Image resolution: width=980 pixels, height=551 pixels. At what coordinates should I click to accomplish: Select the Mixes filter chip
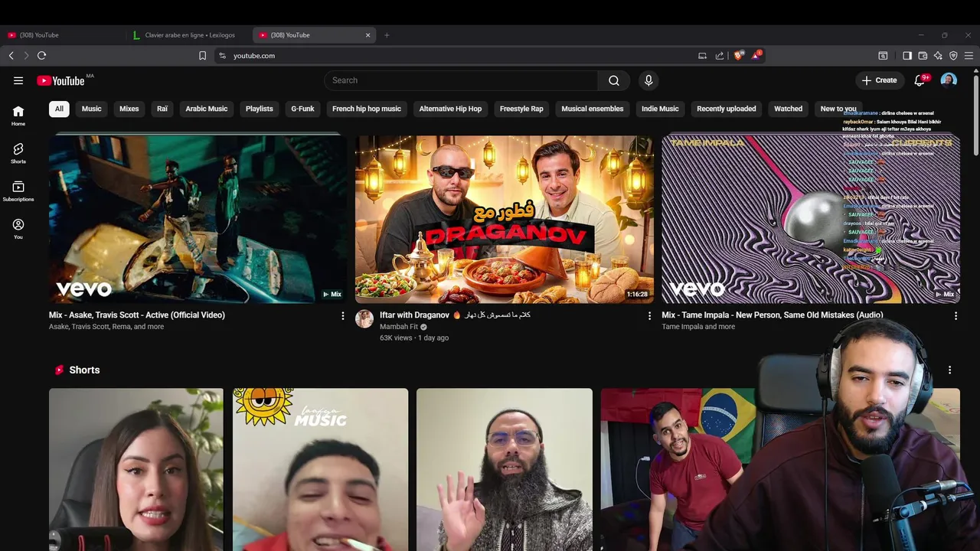[129, 109]
